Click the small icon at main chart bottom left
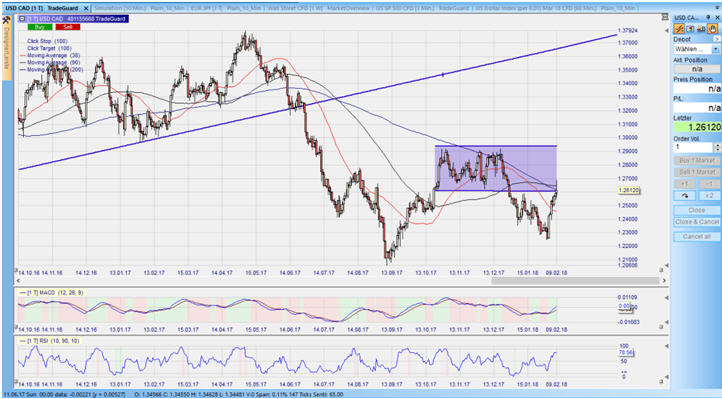This screenshot has height=399, width=722. pos(16,270)
